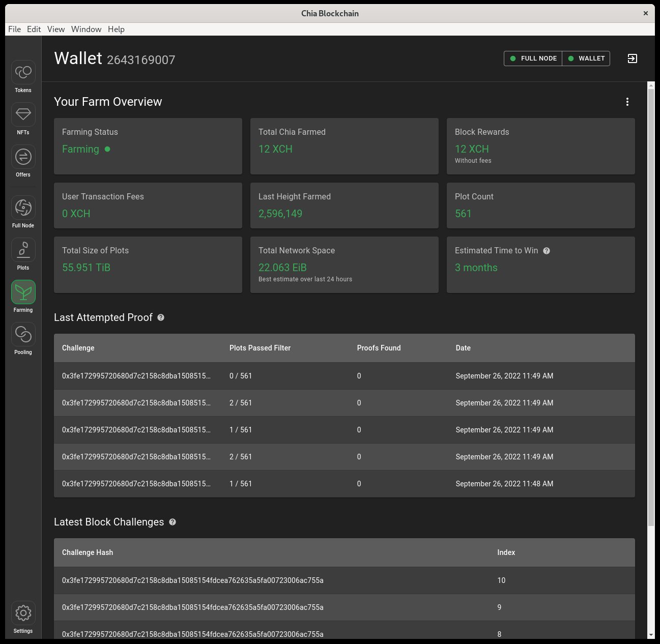
Task: Open the Pooling section
Action: pyautogui.click(x=23, y=334)
